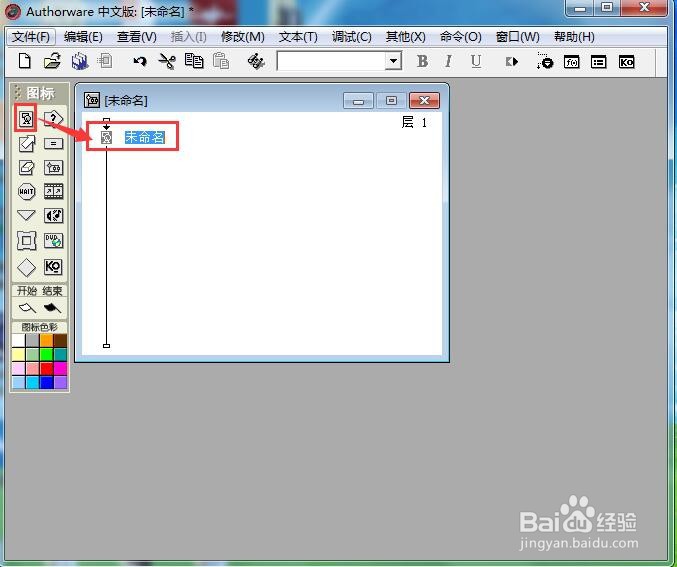This screenshot has width=677, height=567.
Task: Pick the orange icon color swatch
Action: coord(47,340)
